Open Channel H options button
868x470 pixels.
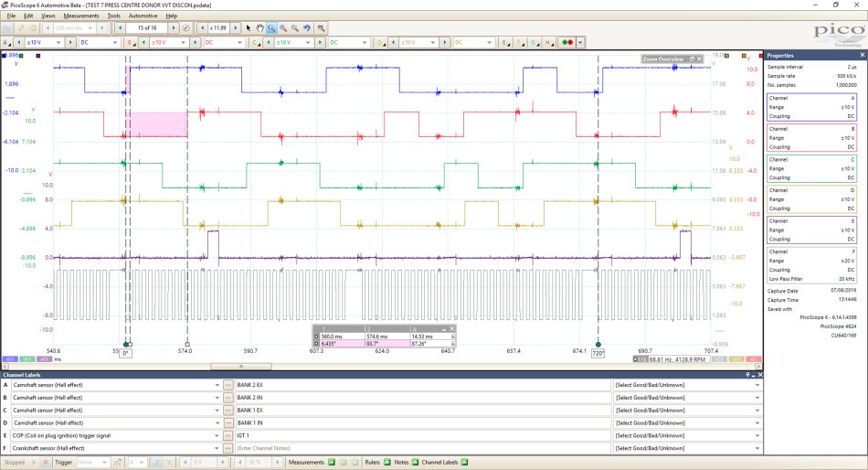coord(548,42)
